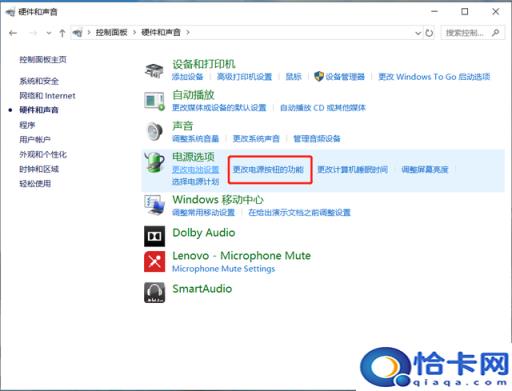Click 高级打印机设置 link
The image size is (512, 391).
244,77
